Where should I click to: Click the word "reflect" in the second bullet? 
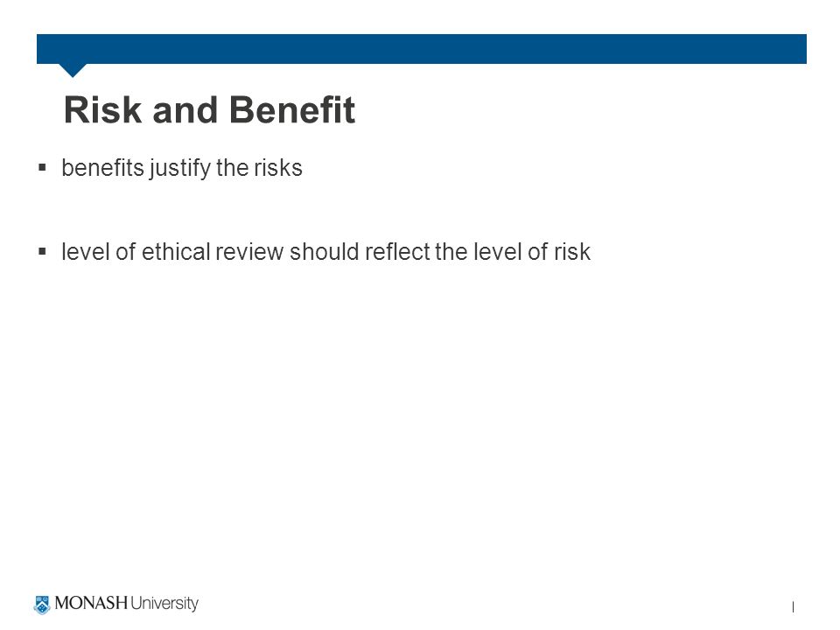[397, 252]
